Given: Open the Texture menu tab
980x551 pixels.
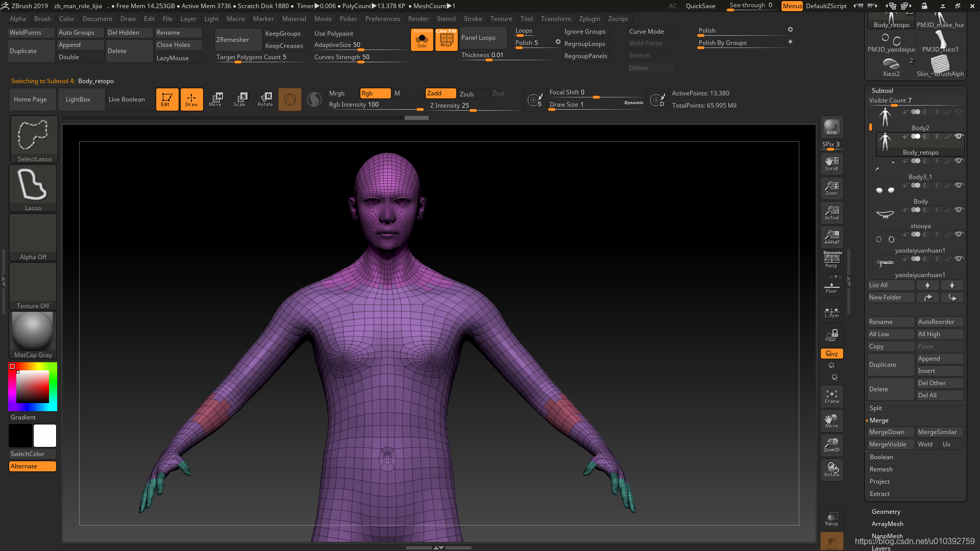Looking at the screenshot, I should point(500,18).
